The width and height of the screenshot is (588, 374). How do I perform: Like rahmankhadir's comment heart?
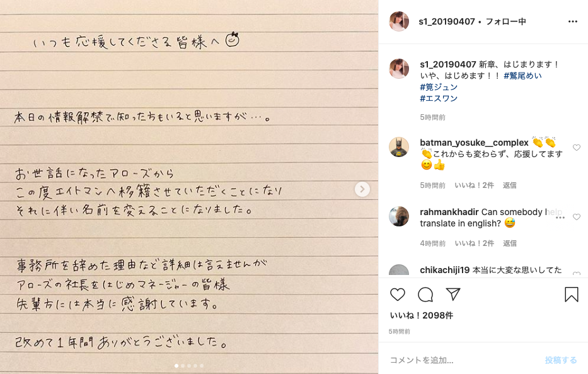[577, 217]
